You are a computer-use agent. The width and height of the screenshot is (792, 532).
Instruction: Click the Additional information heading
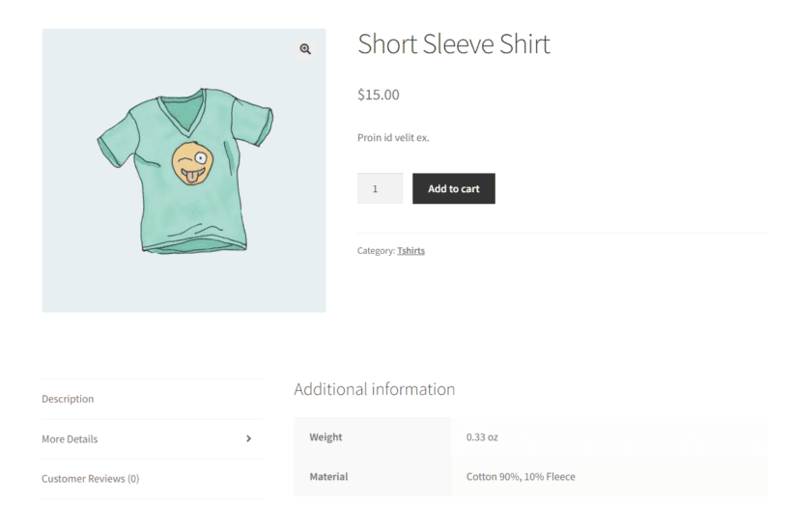[x=375, y=389]
